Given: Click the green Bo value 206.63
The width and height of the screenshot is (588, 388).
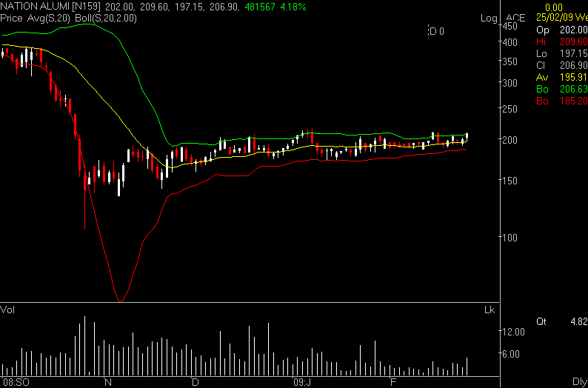Looking at the screenshot, I should click(x=572, y=90).
